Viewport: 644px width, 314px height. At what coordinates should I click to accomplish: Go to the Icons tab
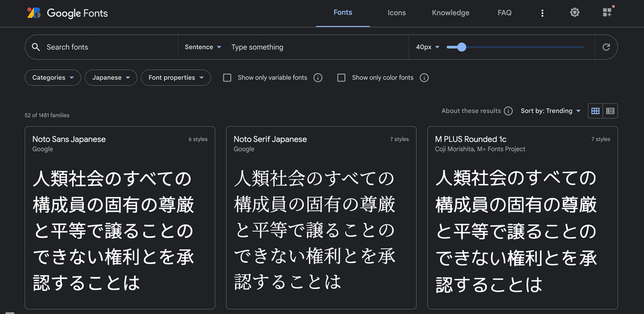tap(397, 13)
